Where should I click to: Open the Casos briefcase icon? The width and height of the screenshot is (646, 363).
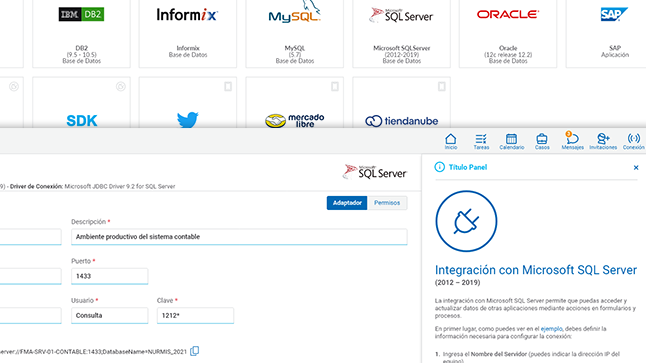(542, 141)
